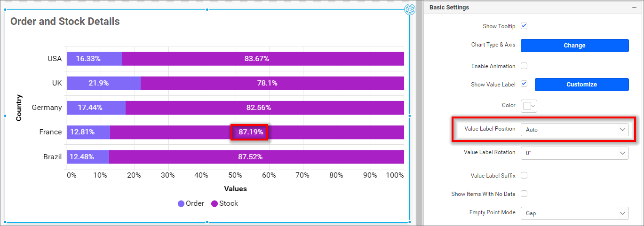Expand the Empty Point Mode dropdown

click(574, 213)
